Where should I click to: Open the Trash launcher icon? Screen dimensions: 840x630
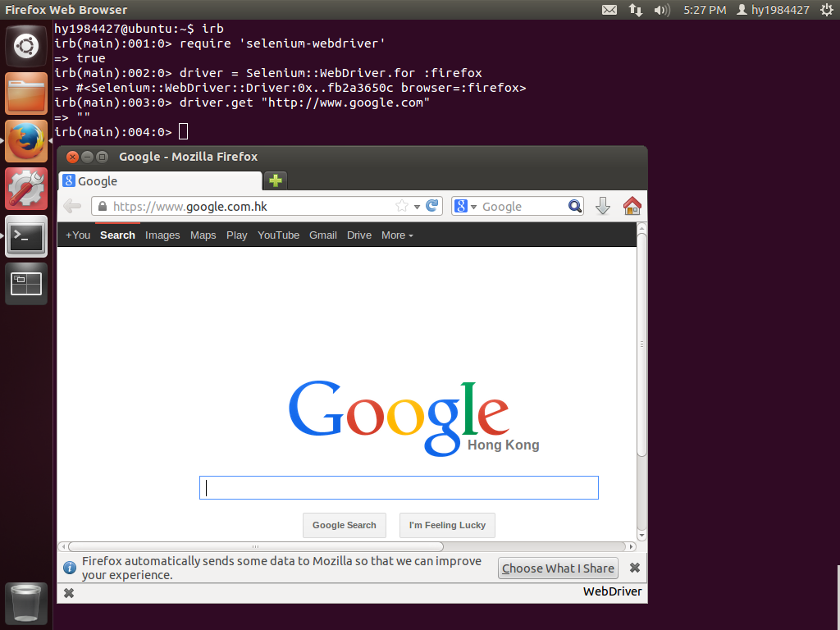pyautogui.click(x=25, y=604)
